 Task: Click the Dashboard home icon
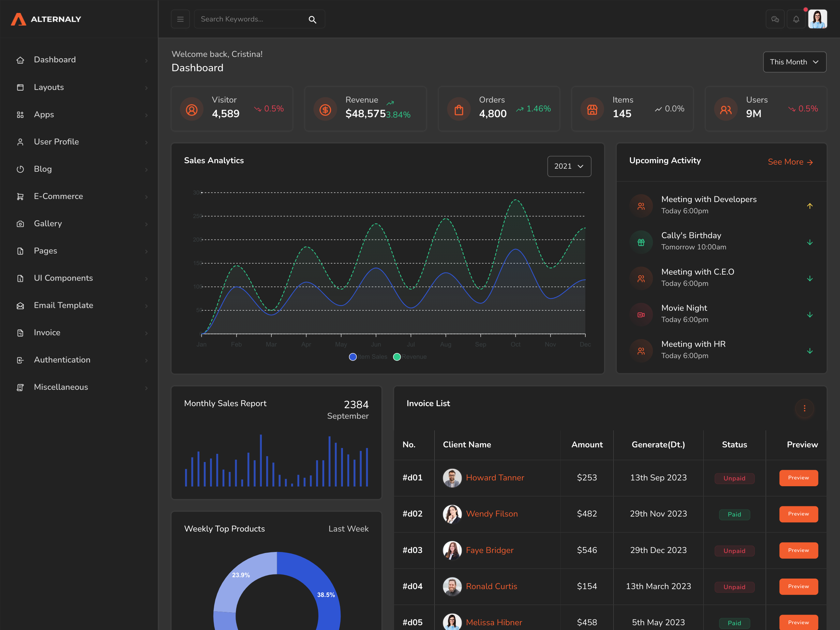[20, 60]
